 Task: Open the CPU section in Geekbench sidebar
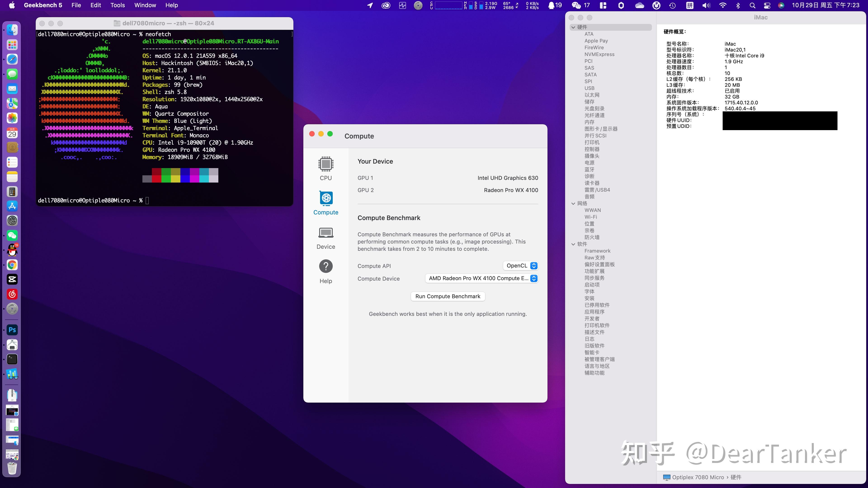pos(325,168)
